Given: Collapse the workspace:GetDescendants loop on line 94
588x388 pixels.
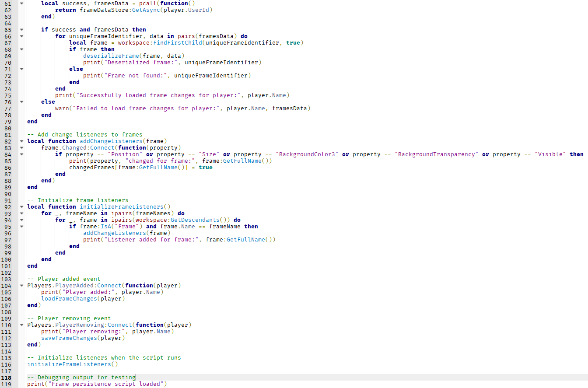Looking at the screenshot, I should tap(21, 220).
